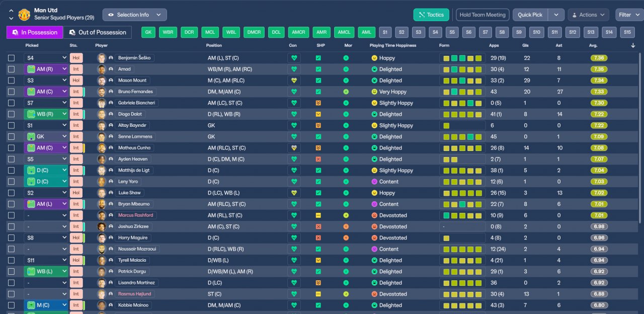
Task: Open Bruno Fernandes' player name link
Action: pos(135,92)
